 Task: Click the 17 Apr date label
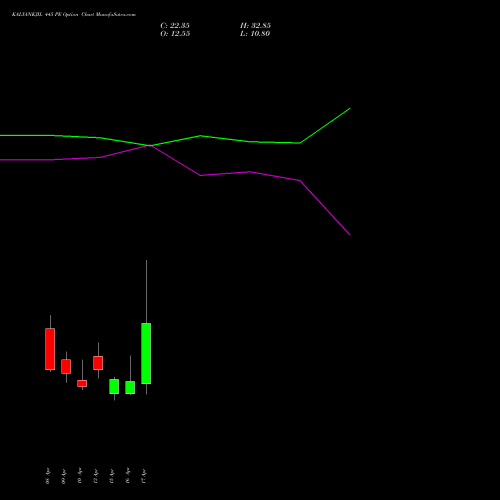[x=144, y=476]
